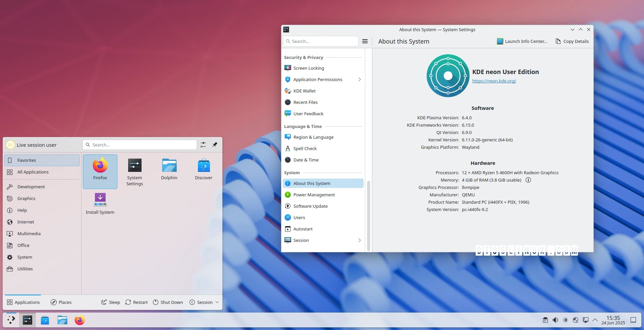Click the Copy Details button
Image resolution: width=644 pixels, height=330 pixels.
click(x=572, y=41)
